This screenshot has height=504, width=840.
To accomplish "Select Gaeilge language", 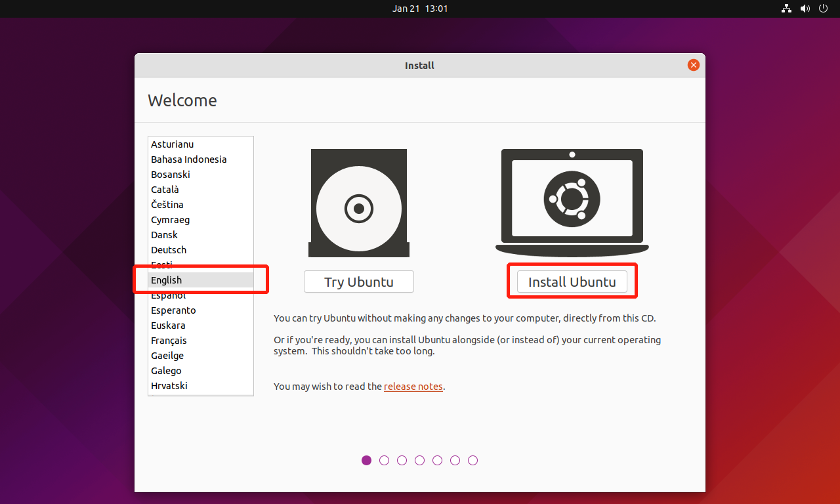I will pos(201,356).
